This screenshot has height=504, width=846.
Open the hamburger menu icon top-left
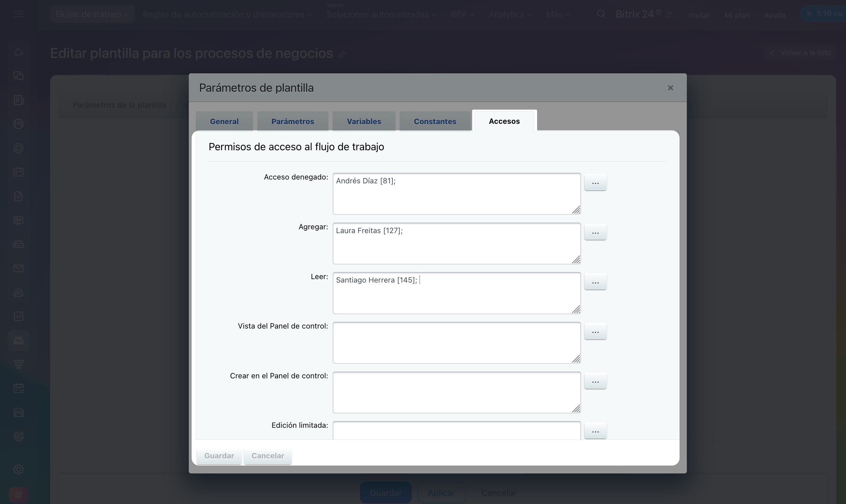click(x=19, y=14)
